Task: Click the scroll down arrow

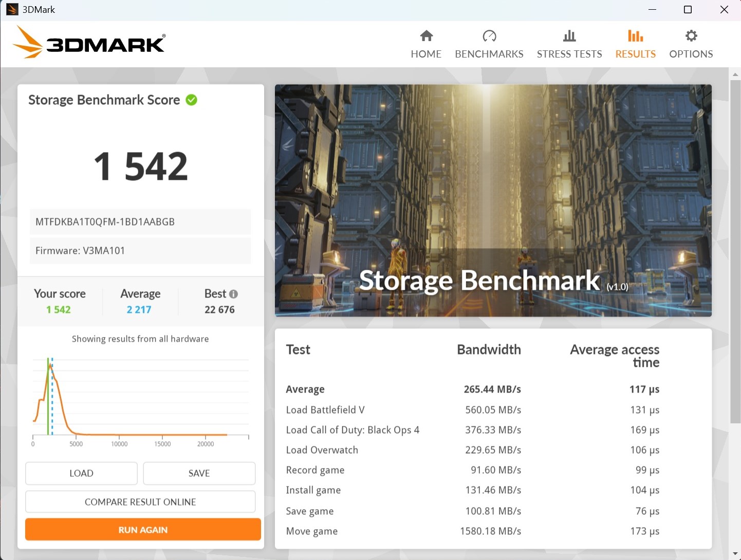Action: (735, 554)
